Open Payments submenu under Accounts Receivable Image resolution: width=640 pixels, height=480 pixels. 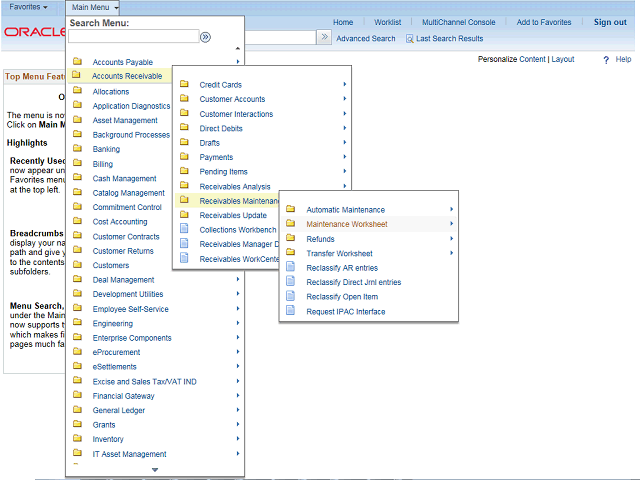[216, 157]
